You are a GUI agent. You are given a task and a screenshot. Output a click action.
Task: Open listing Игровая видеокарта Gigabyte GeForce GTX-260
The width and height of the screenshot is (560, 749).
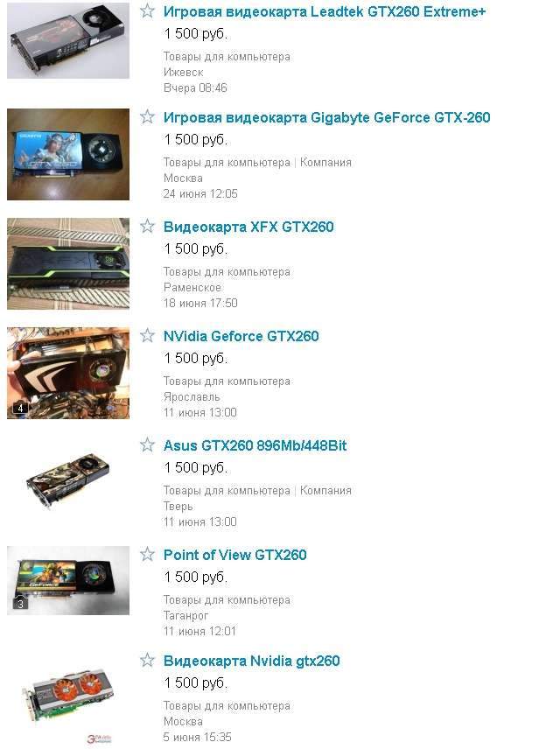[327, 117]
